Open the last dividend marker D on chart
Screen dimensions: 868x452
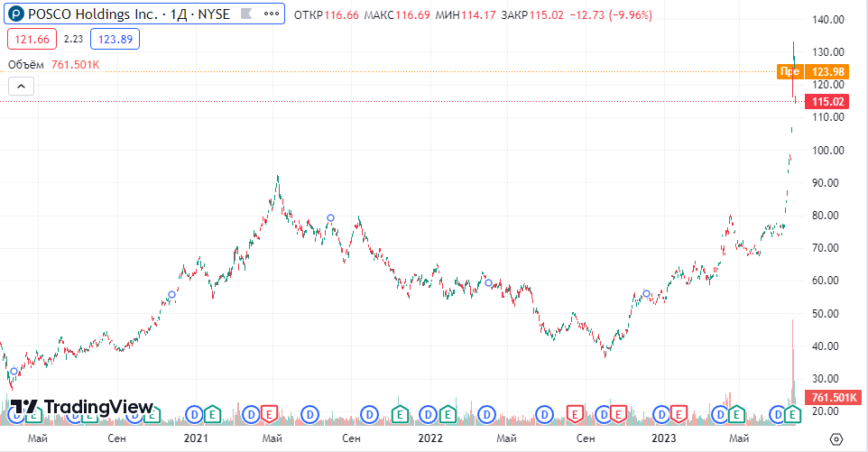pos(778,414)
